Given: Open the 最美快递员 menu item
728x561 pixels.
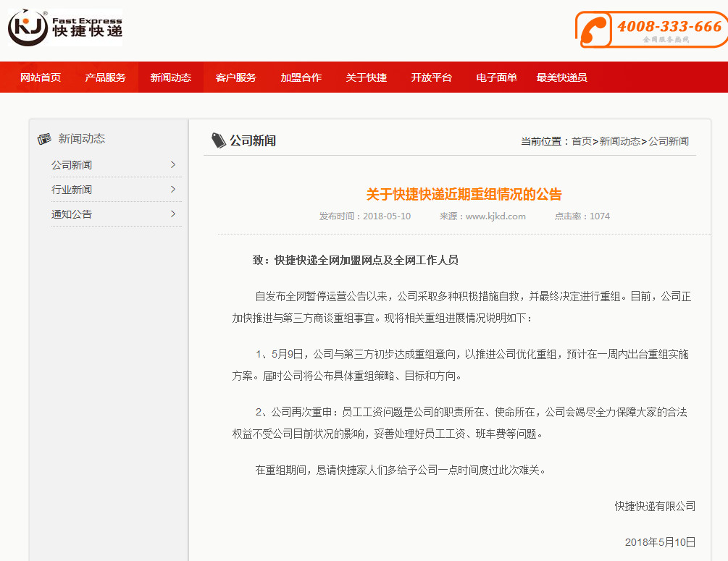Looking at the screenshot, I should (562, 77).
